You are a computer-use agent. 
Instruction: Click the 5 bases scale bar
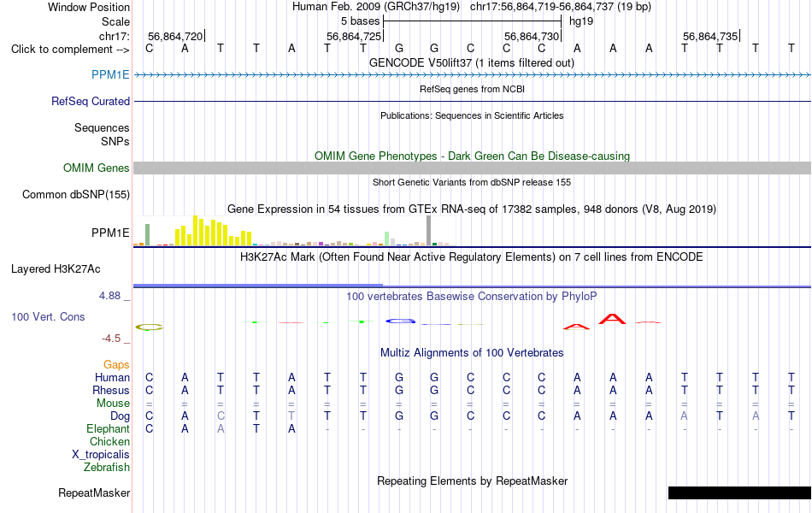click(473, 21)
